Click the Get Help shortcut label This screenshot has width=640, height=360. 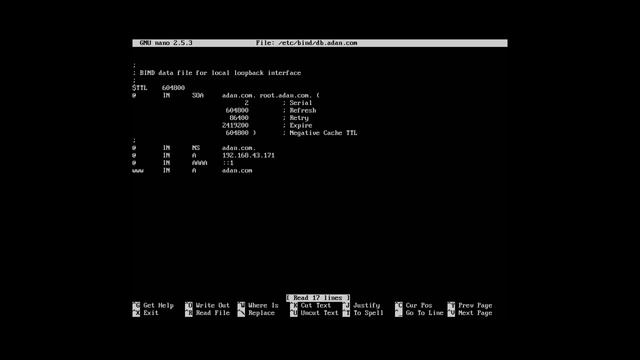tap(158, 305)
